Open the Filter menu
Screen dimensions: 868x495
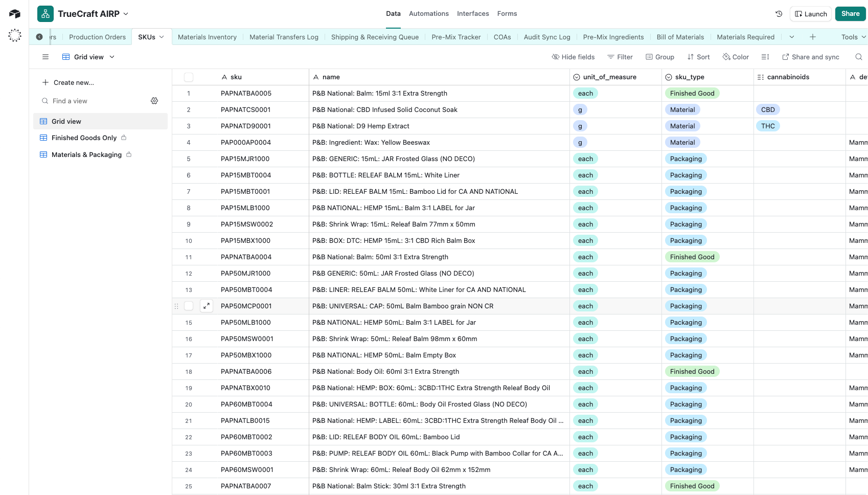click(x=620, y=57)
